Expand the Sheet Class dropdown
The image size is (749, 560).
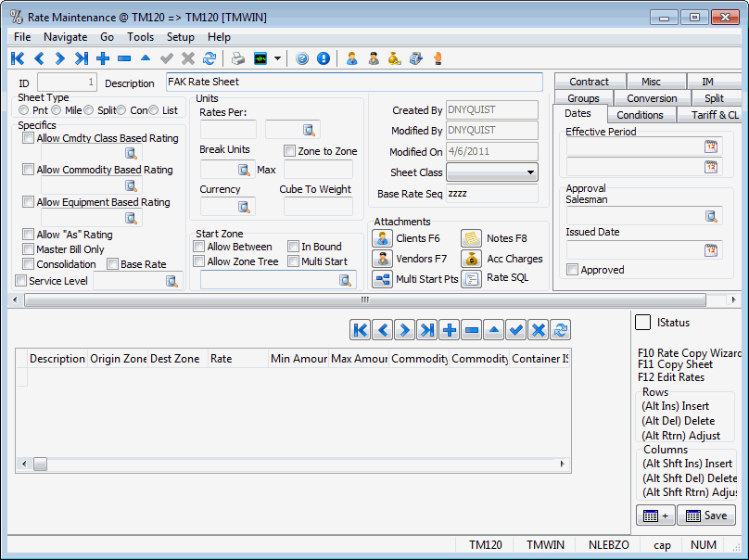pos(530,172)
